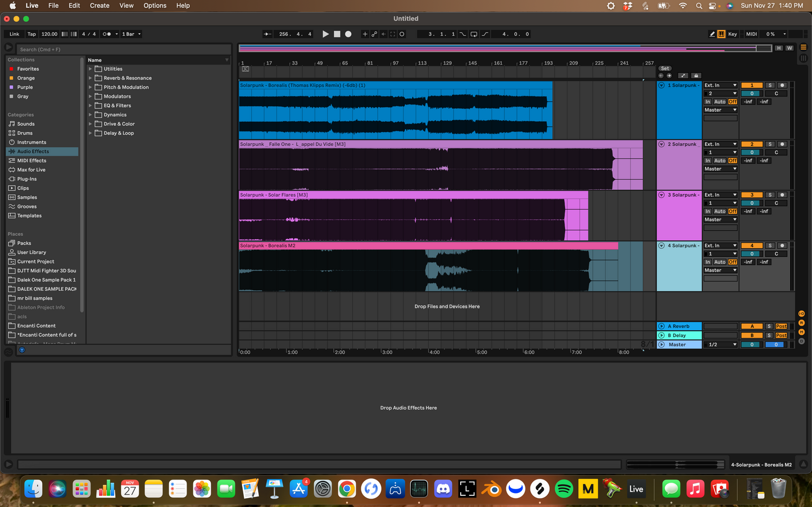Click the Arrangement Record button
The height and width of the screenshot is (507, 812).
point(348,34)
